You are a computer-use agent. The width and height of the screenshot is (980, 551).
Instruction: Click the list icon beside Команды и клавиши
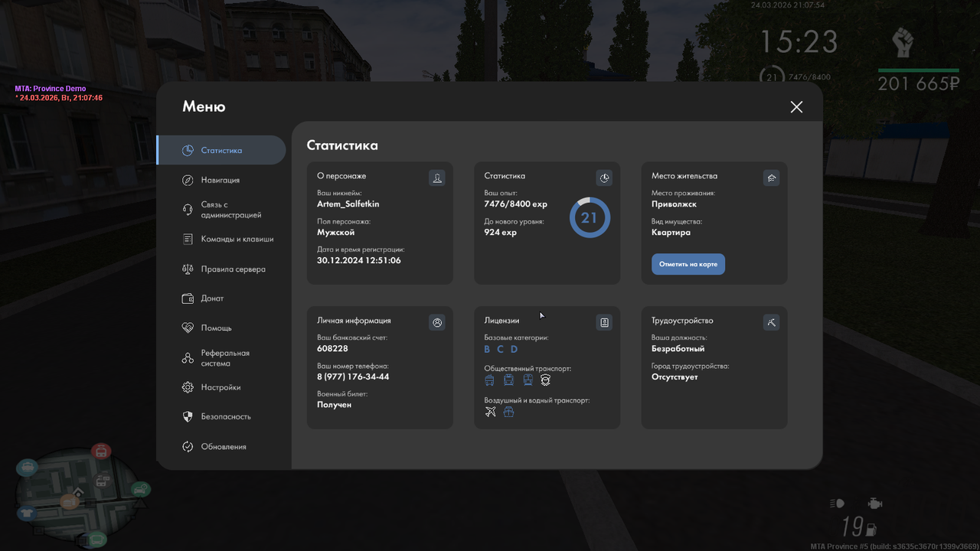coord(188,239)
